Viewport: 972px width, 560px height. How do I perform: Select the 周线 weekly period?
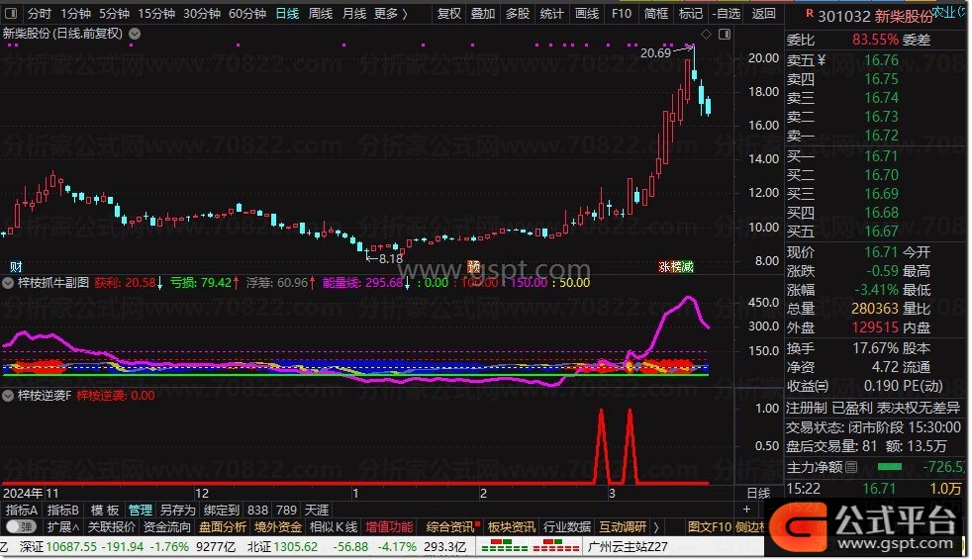(321, 13)
